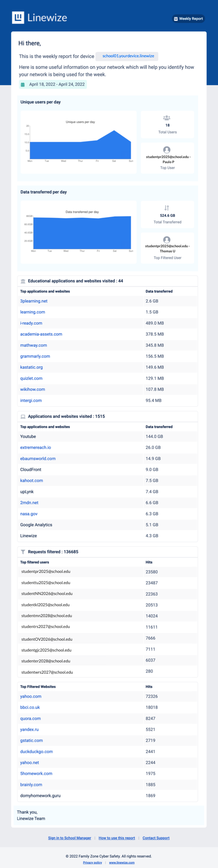This screenshot has height=868, width=218.
Task: Open the extremereach.io link
Action: (x=36, y=448)
